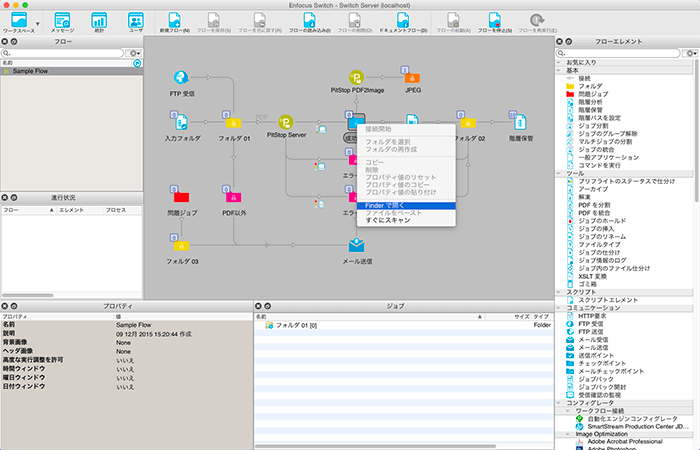This screenshot has height=450, width=700.
Task: Create a new flow with 新規フロー
Action: pyautogui.click(x=175, y=22)
